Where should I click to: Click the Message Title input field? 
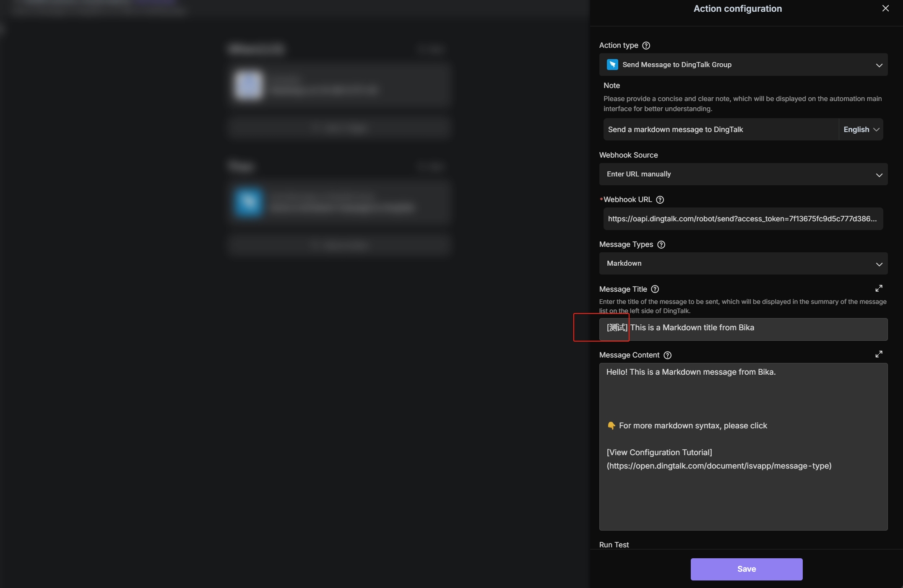click(x=743, y=329)
